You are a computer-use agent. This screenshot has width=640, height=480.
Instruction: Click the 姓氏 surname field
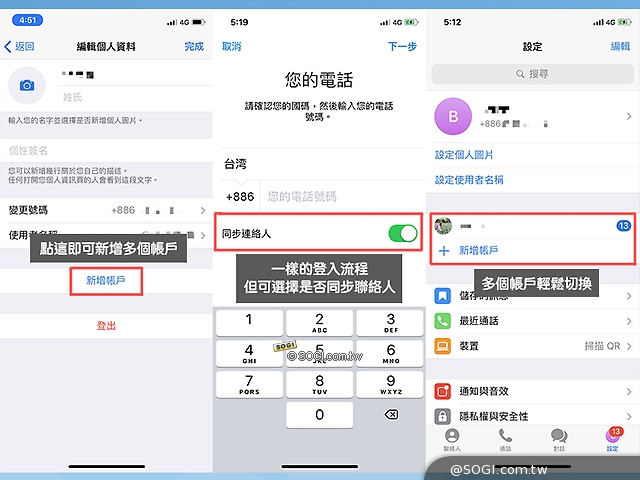pyautogui.click(x=135, y=97)
